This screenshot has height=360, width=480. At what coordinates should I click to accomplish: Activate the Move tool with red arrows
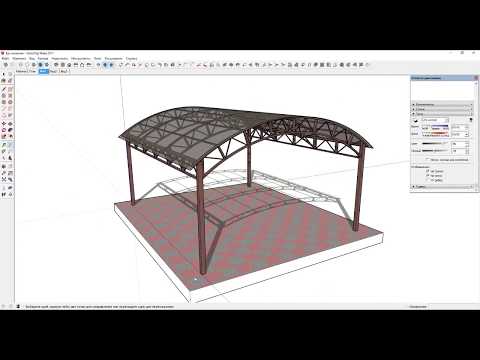pos(4,124)
